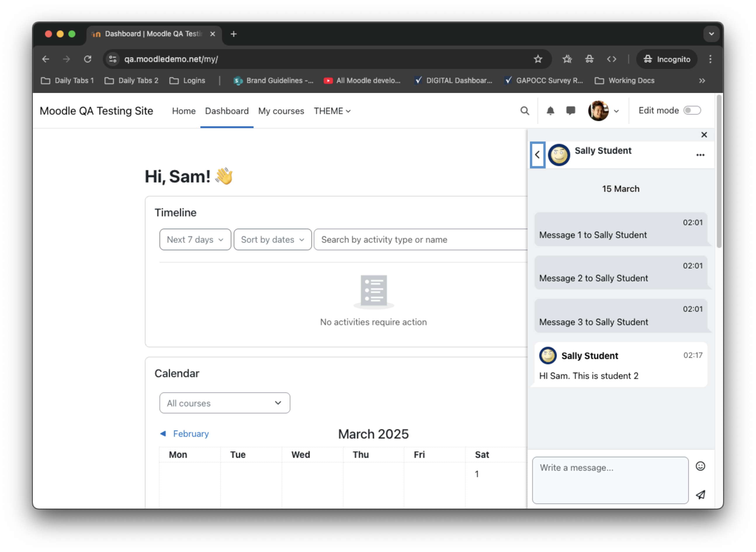Open the bookmarks star toolbar icon
The image size is (756, 552).
(566, 59)
